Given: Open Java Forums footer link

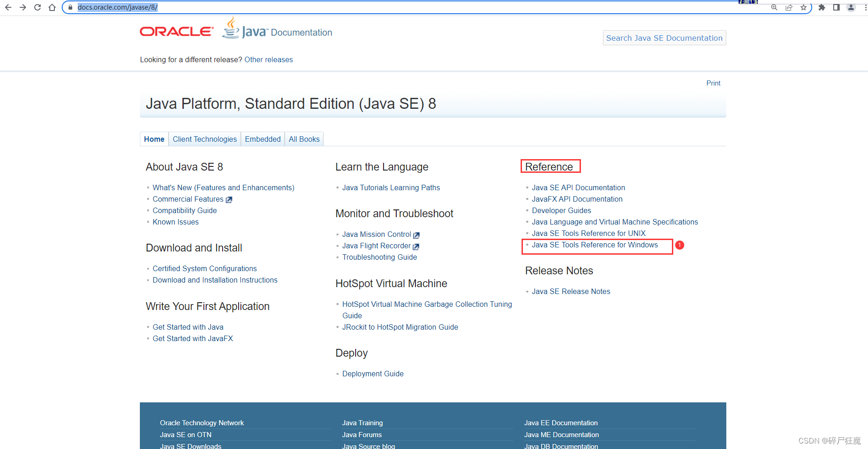Looking at the screenshot, I should (x=362, y=435).
